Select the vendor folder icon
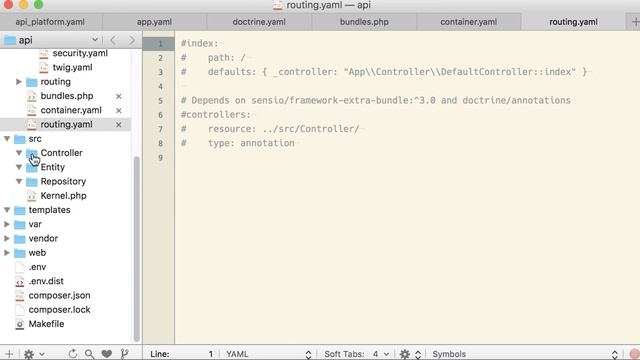Viewport: 640px width, 360px height. click(20, 239)
